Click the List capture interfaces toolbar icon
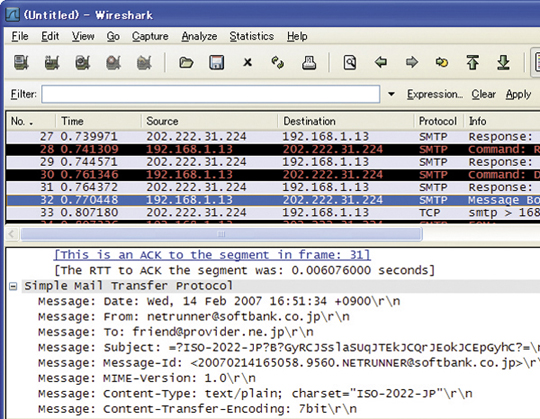 (x=21, y=63)
